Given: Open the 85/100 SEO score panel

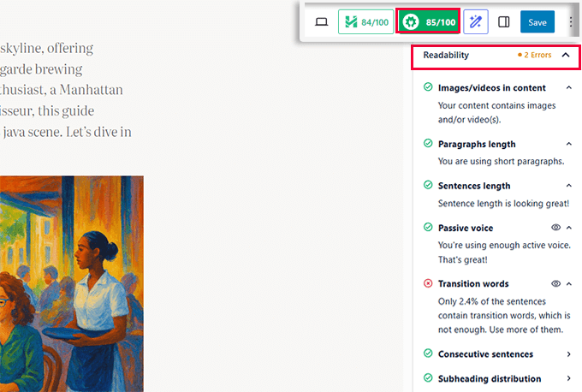Looking at the screenshot, I should pos(430,22).
